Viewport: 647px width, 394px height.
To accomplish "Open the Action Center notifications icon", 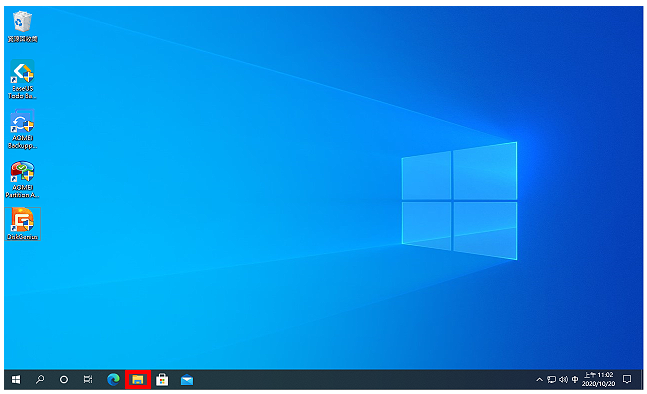I will [627, 379].
